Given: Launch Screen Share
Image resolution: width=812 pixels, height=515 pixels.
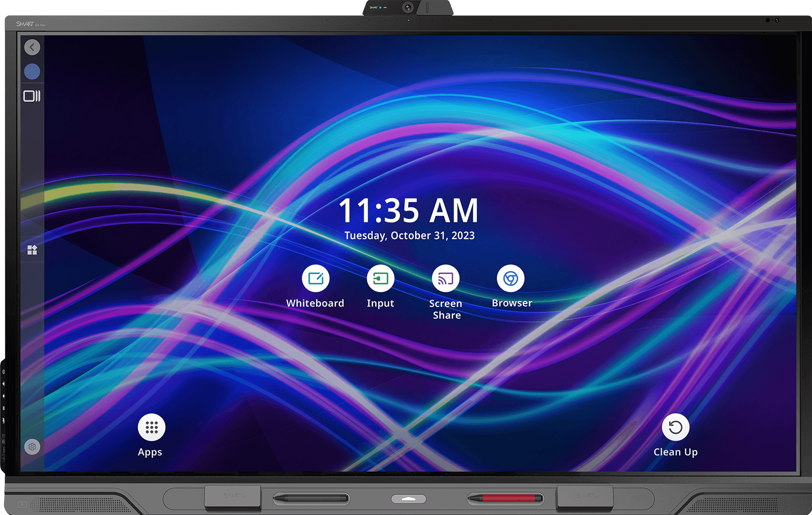Looking at the screenshot, I should (445, 278).
